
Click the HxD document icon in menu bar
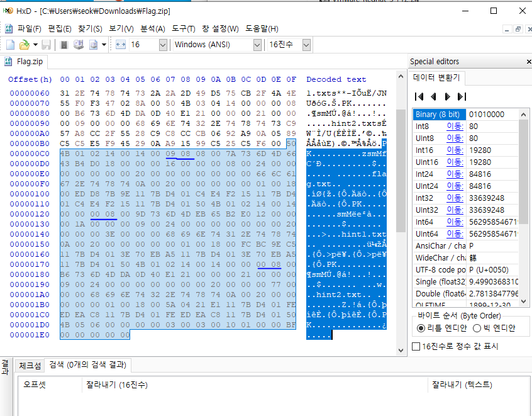(9, 29)
